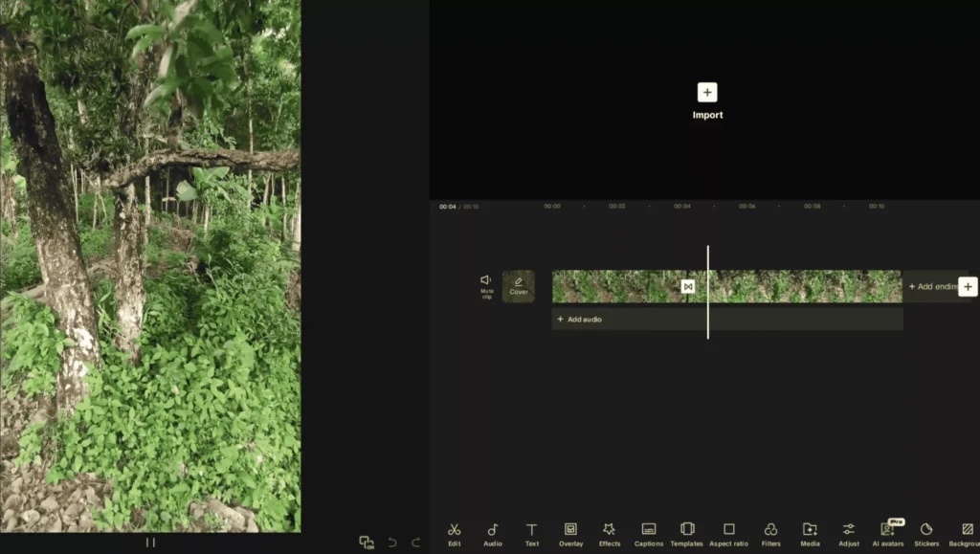
Task: Open the Edit scissors tool
Action: (454, 533)
